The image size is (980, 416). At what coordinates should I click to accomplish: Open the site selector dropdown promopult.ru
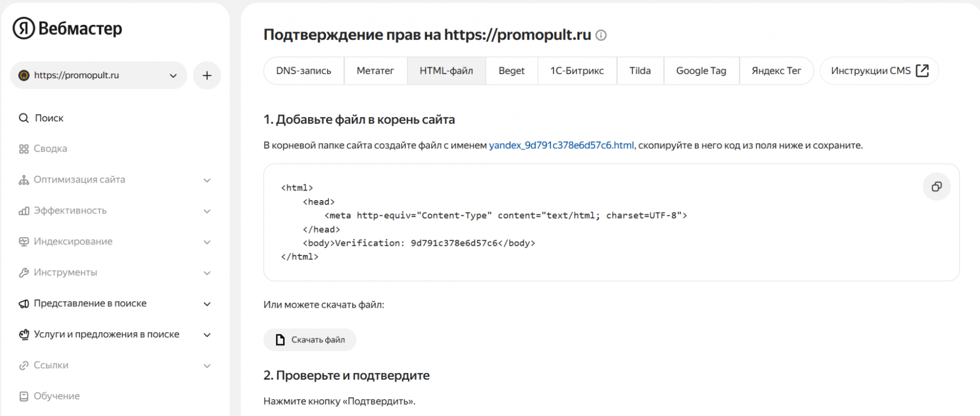coord(98,75)
